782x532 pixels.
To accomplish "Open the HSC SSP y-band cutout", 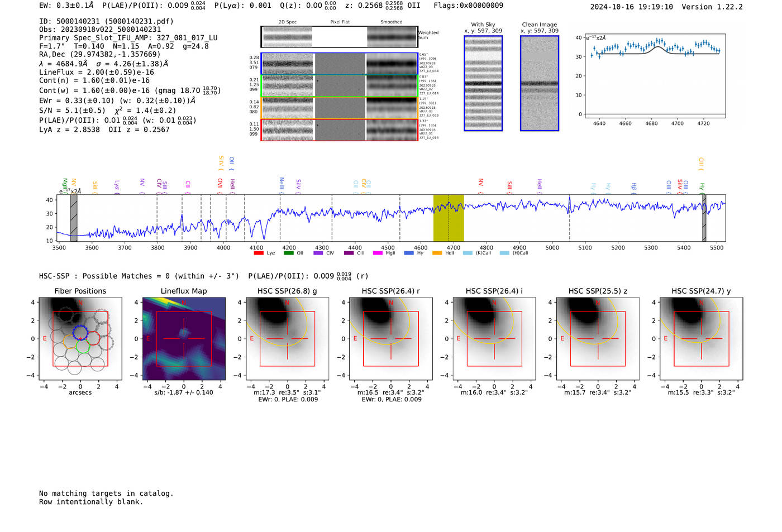I will [x=702, y=338].
